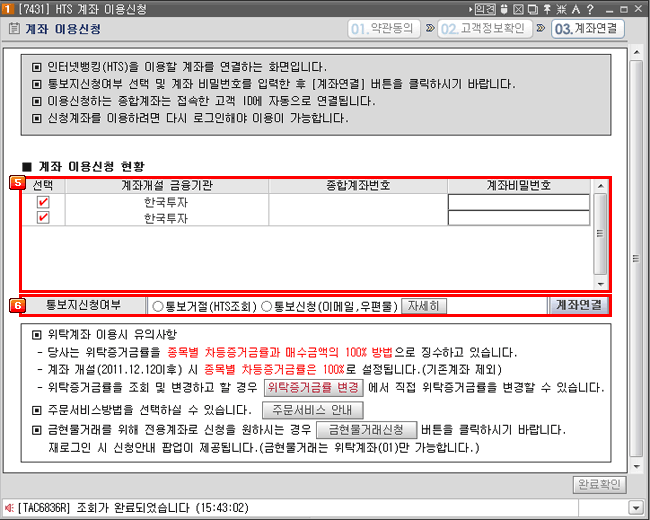Click first row 계좌비밀번호 input field
The height and width of the screenshot is (520, 650).
[519, 202]
